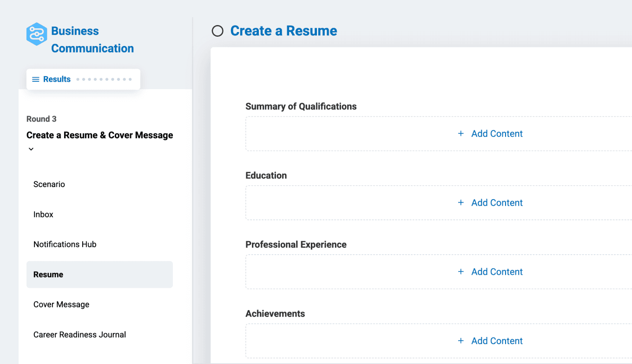Expand the Create a Resume & Cover Message heading
The image size is (632, 364).
tap(99, 135)
